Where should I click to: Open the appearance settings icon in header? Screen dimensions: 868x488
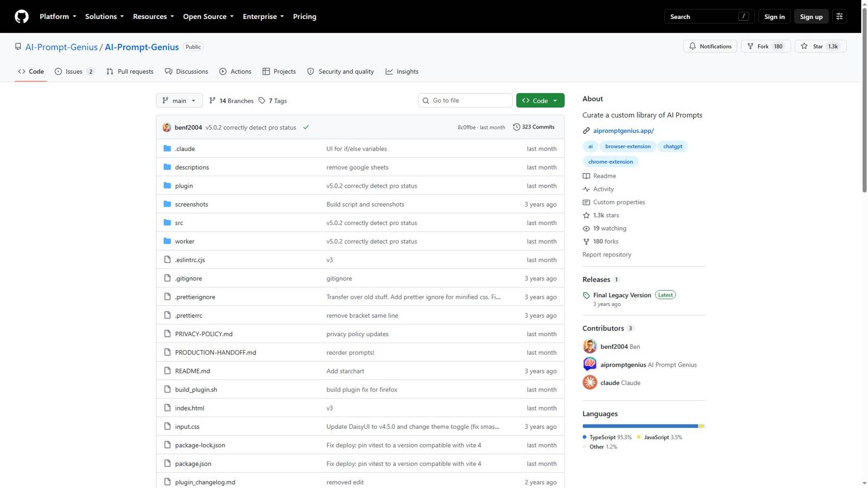pos(839,16)
